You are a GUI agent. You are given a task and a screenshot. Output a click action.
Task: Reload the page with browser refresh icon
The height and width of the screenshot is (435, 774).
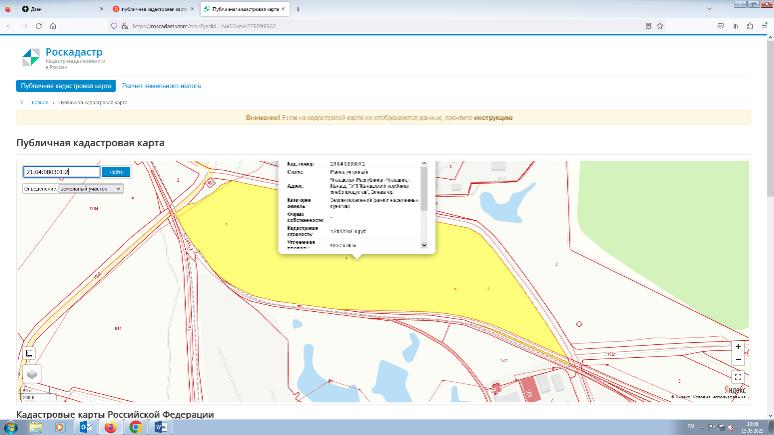pyautogui.click(x=38, y=26)
